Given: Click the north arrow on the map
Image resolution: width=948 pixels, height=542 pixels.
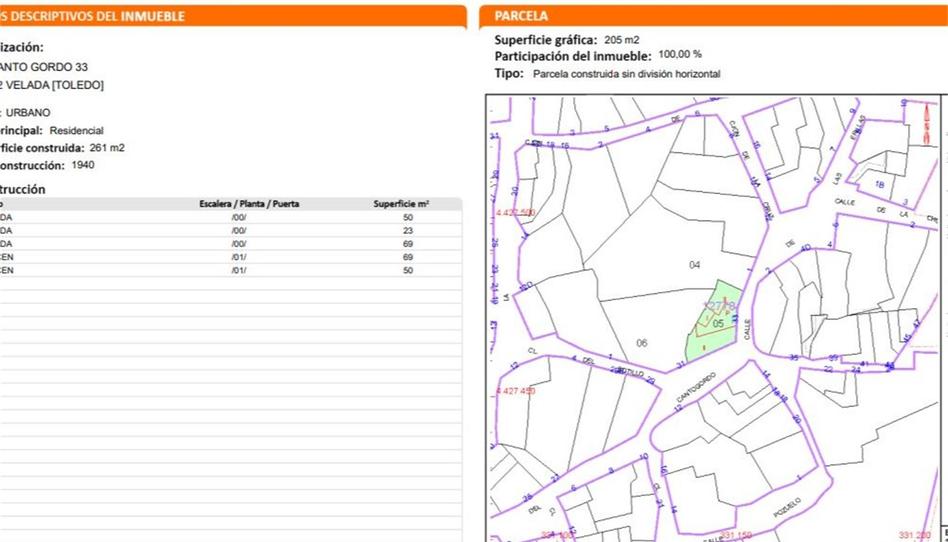Looking at the screenshot, I should click(x=927, y=122).
